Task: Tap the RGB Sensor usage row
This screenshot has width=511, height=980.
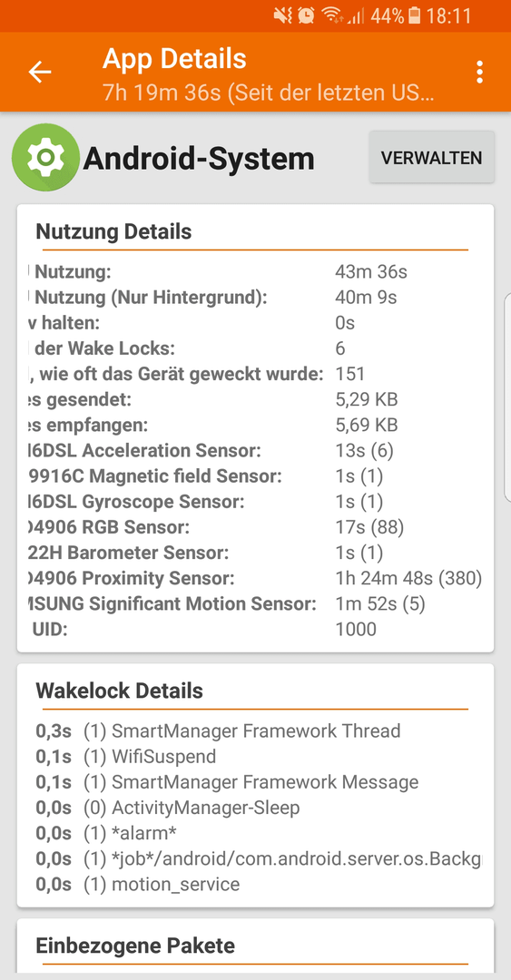Action: (255, 527)
